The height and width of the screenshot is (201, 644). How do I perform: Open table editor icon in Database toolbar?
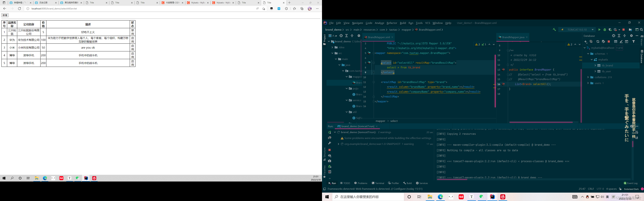(x=616, y=42)
